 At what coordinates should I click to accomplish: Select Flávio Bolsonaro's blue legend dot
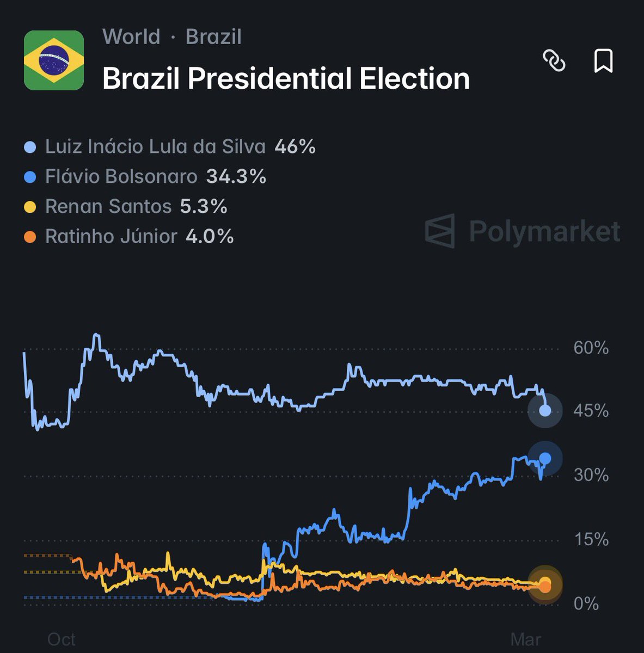(30, 177)
